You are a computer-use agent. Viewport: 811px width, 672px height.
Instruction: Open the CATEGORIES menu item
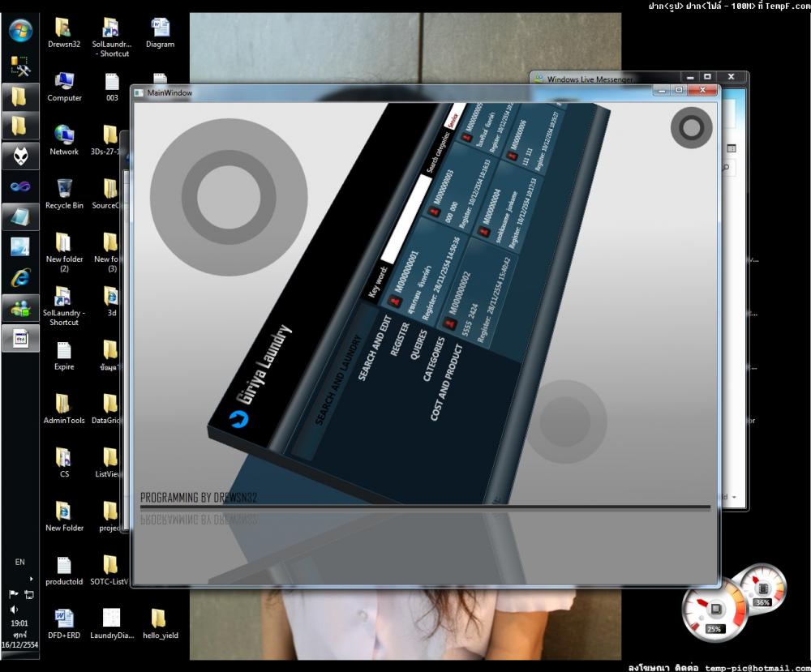[x=433, y=359]
